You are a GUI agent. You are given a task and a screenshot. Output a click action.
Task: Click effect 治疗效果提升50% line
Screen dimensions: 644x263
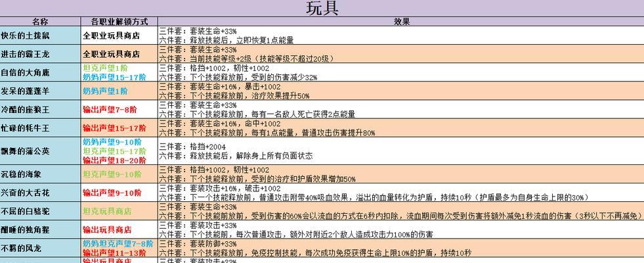pyautogui.click(x=234, y=96)
